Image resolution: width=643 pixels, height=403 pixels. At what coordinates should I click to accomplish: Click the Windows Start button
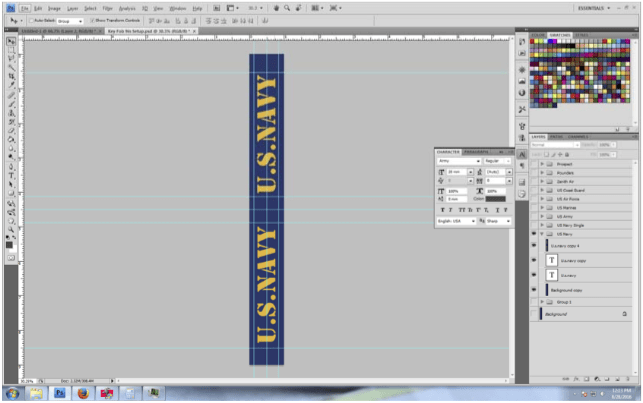point(13,394)
